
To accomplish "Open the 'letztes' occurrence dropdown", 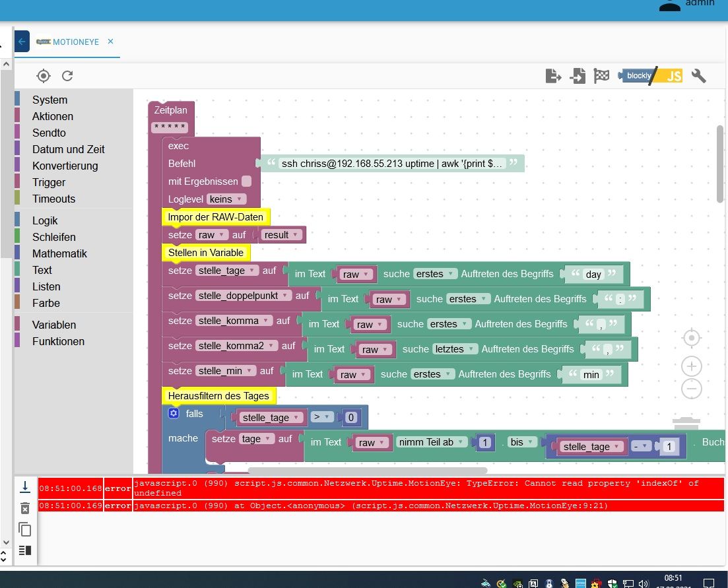I will 455,349.
